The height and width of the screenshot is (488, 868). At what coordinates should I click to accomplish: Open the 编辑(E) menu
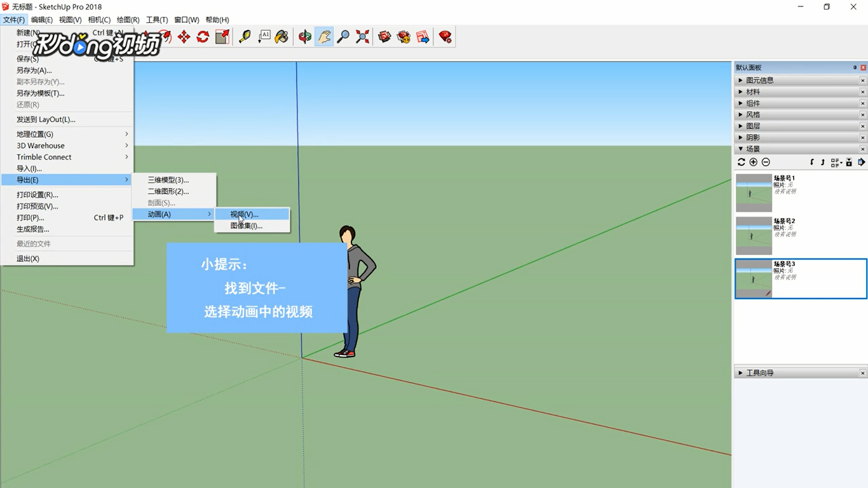pos(42,20)
